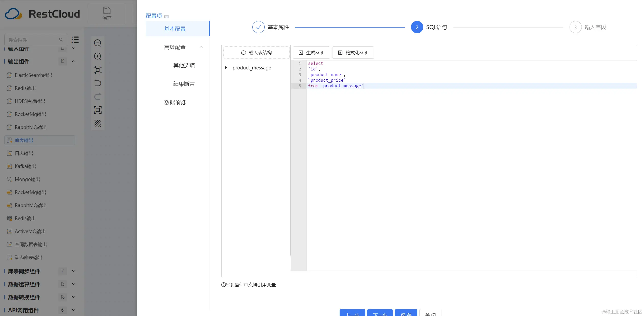Select the 结果断言 option
This screenshot has width=644, height=316.
[x=184, y=84]
